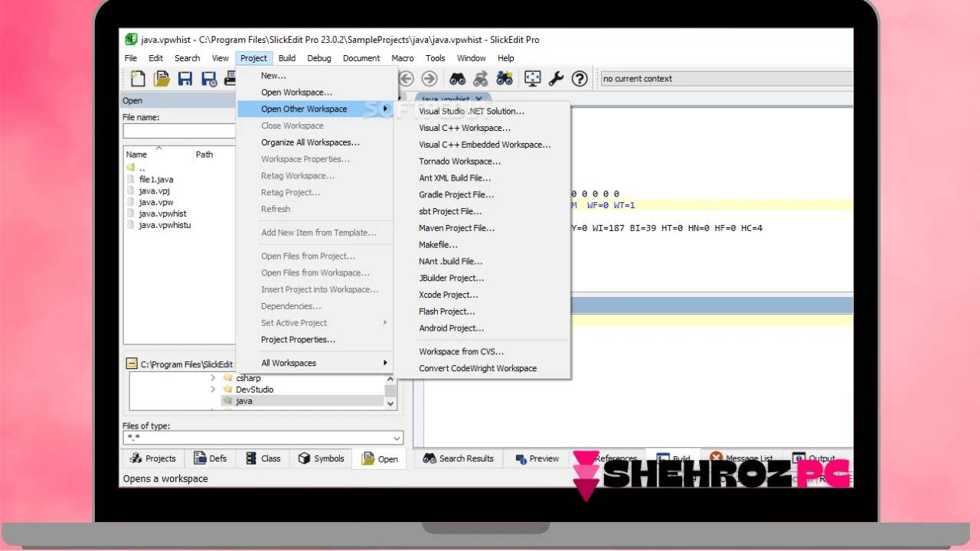Click the New file toolbar icon
This screenshot has height=551, width=980.
[138, 78]
